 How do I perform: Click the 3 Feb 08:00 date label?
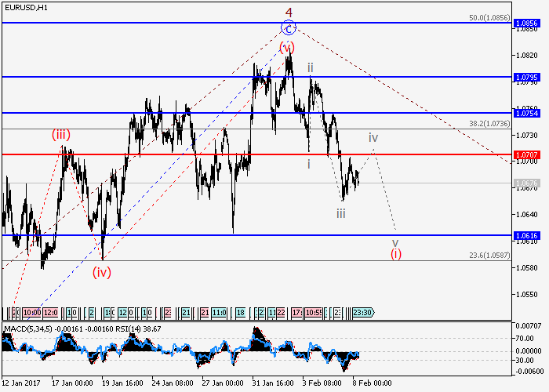click(322, 383)
